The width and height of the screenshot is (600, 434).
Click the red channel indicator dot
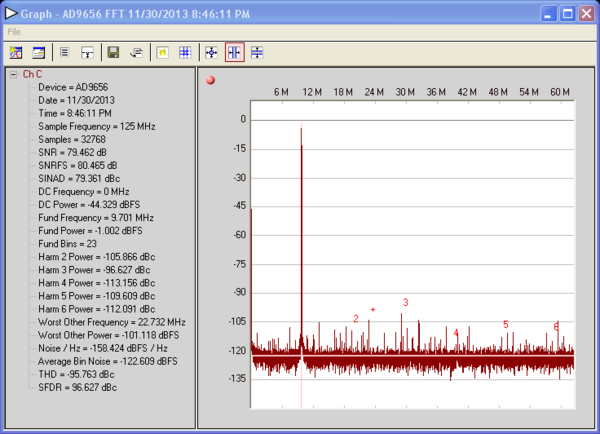click(x=210, y=80)
